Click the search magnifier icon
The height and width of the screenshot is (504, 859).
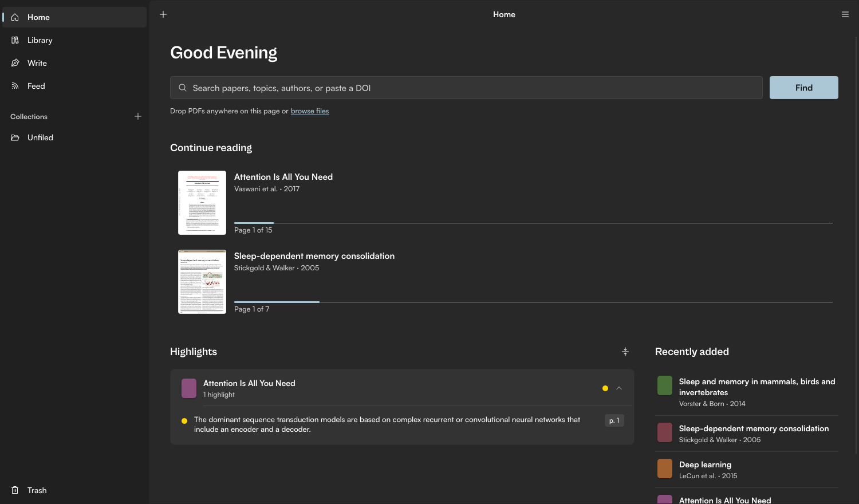coord(183,88)
